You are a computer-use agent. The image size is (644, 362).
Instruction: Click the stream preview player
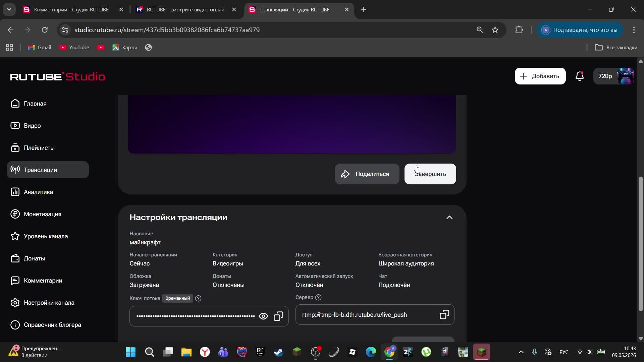tap(292, 124)
